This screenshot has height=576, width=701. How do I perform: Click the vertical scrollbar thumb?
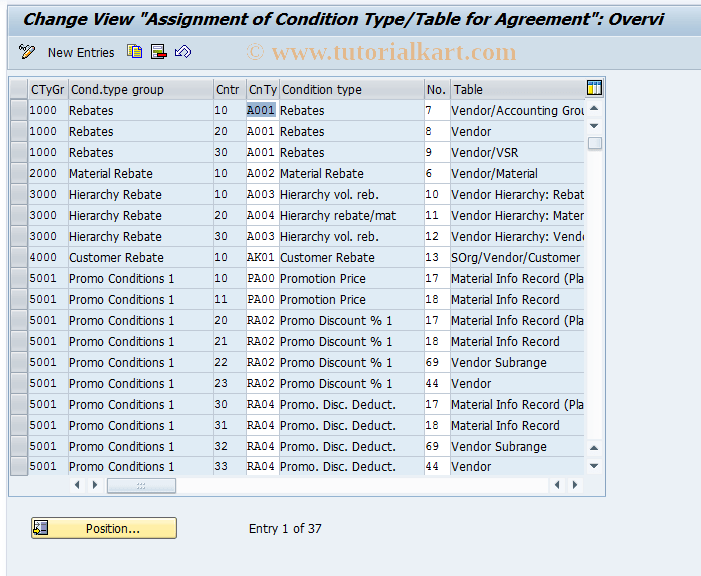pyautogui.click(x=595, y=143)
